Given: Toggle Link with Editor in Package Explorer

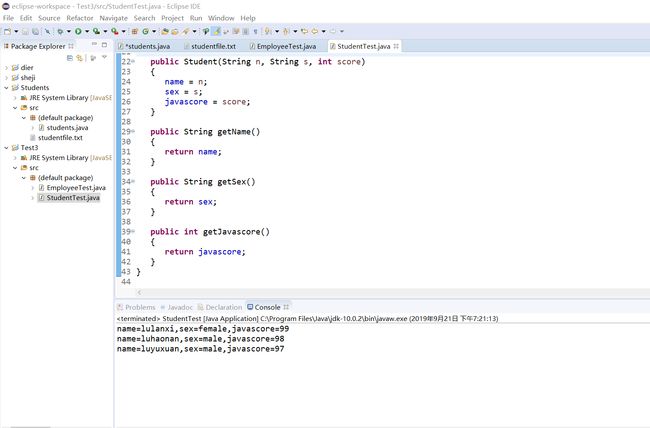Looking at the screenshot, I should 80,58.
